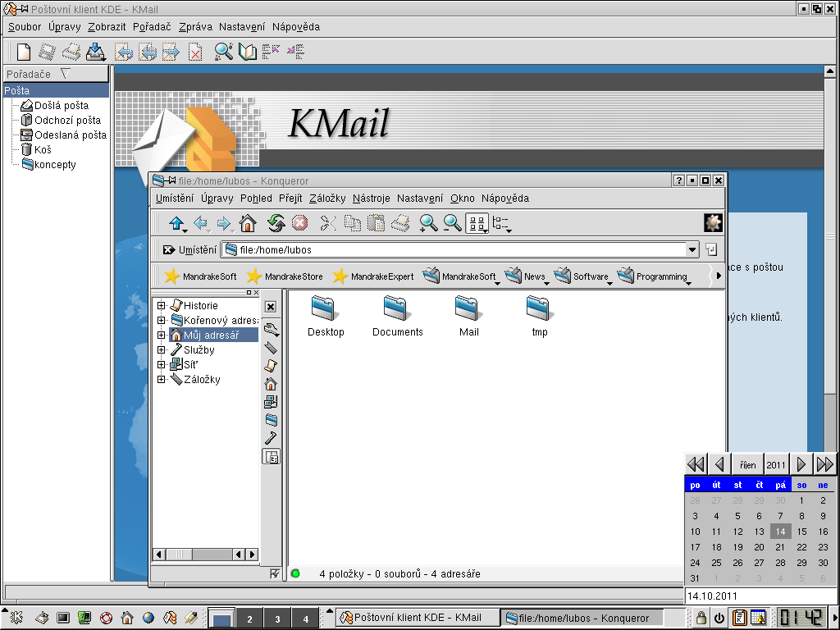Open the Konqueror Umístění menu

coord(175,199)
